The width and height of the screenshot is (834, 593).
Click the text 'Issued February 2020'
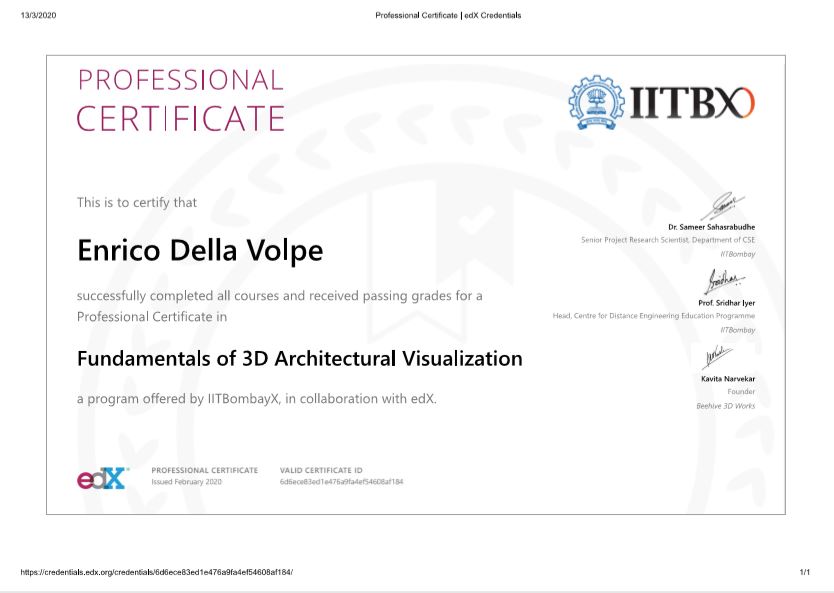point(187,482)
